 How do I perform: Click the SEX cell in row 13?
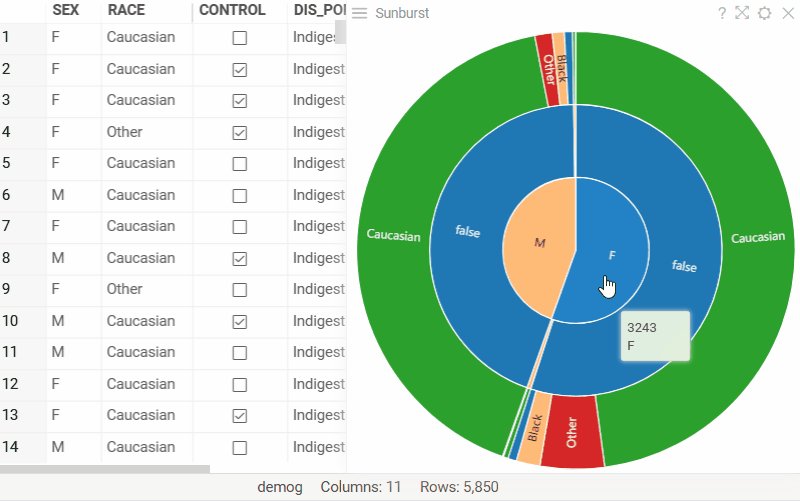tap(74, 415)
